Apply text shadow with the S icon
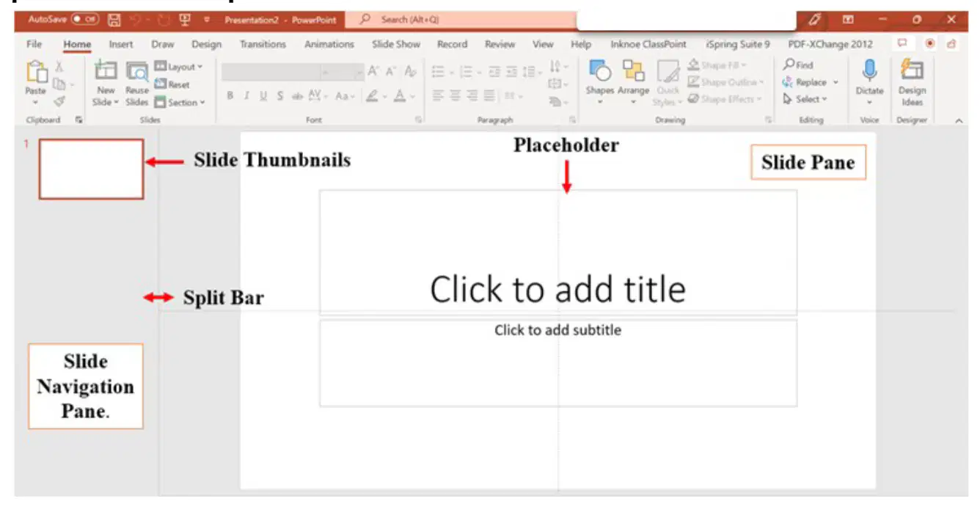980x512 pixels. (x=280, y=96)
